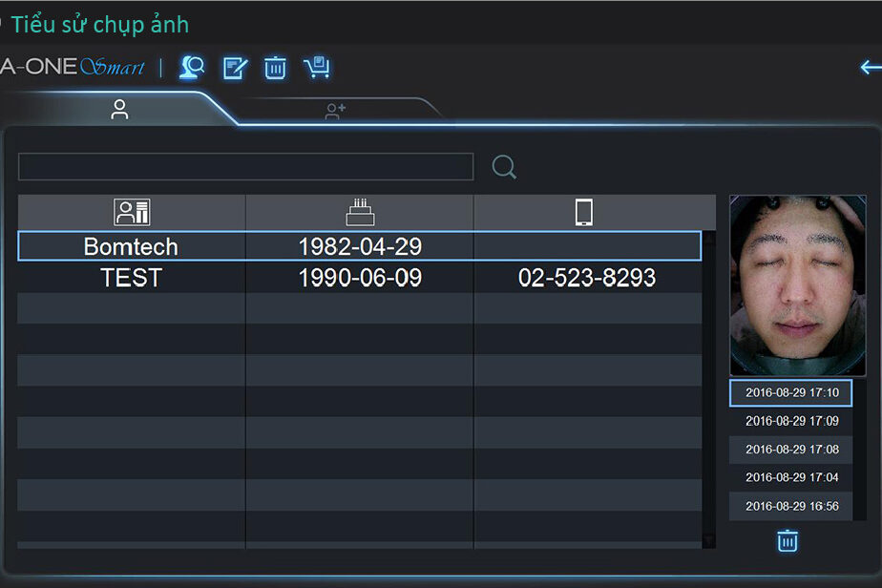Select the Bomtech customer row
Viewport: 882px width, 588px height.
point(359,246)
